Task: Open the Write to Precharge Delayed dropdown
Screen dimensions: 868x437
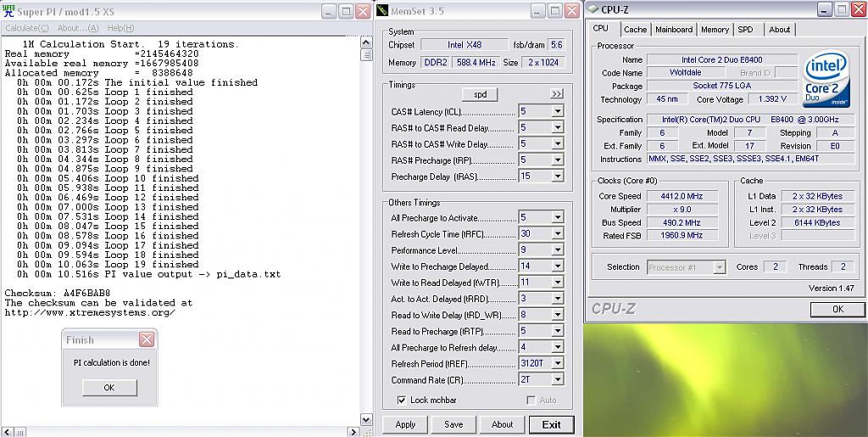Action: 558,266
